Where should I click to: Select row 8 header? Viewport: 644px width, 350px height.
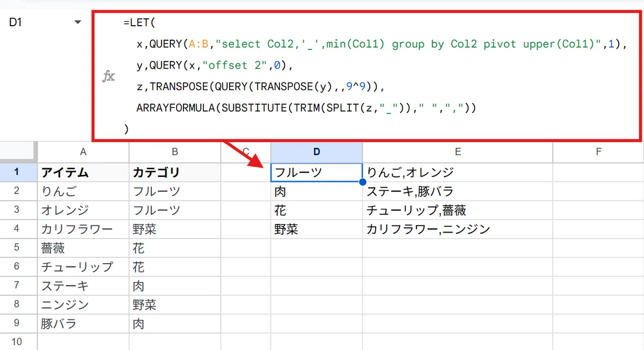18,306
